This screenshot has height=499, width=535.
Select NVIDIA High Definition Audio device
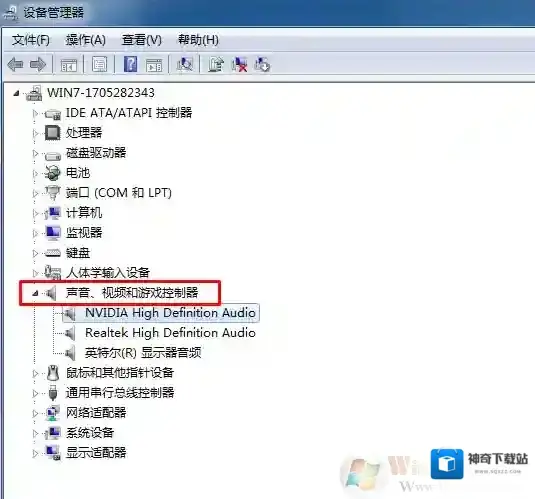[170, 313]
